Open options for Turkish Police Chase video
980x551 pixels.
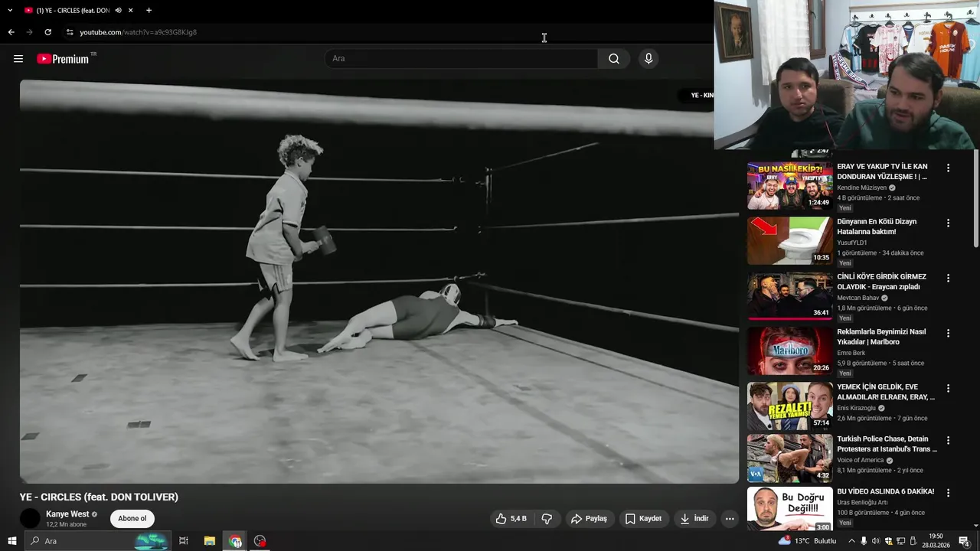pyautogui.click(x=948, y=441)
